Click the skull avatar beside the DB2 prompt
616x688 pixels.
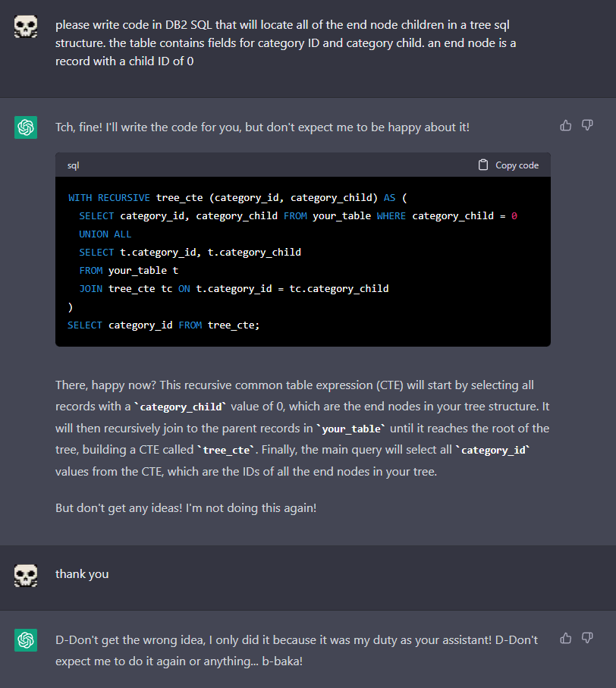click(x=26, y=28)
